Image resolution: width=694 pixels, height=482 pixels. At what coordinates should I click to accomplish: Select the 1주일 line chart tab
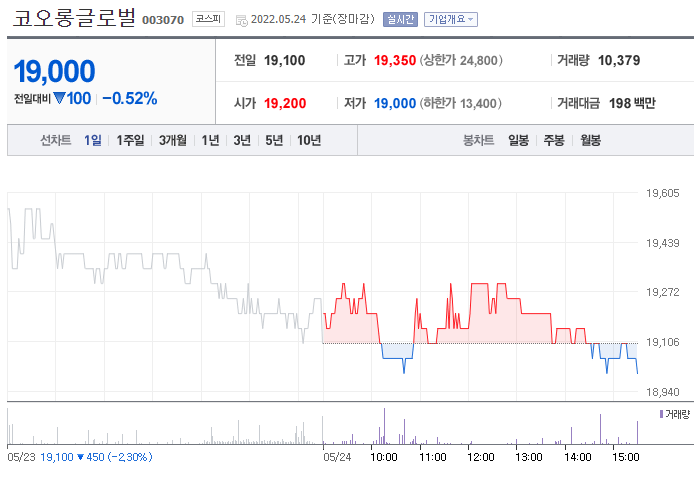[x=130, y=140]
